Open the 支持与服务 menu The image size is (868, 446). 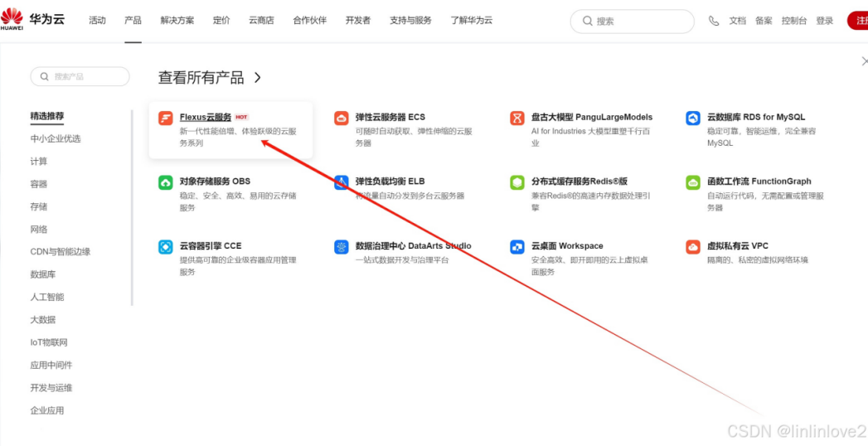pos(410,21)
